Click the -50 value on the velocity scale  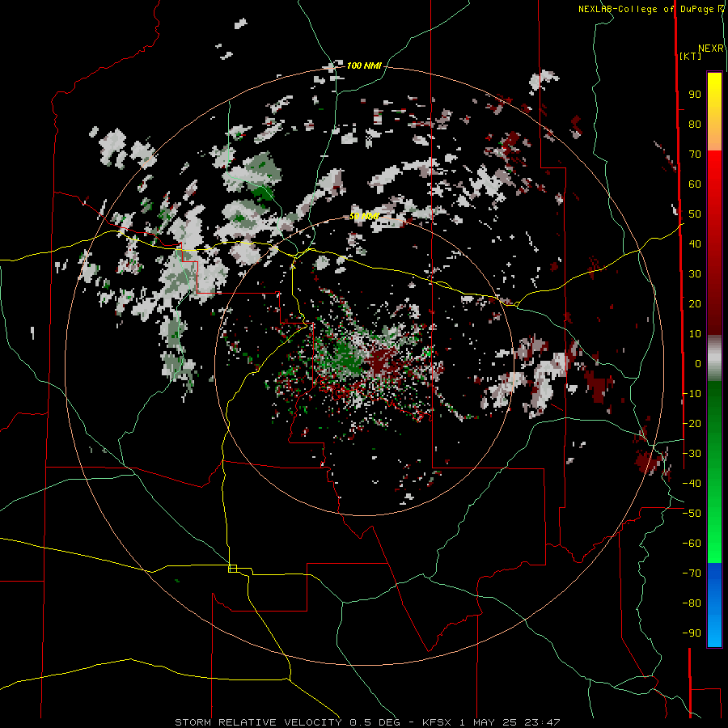692,514
